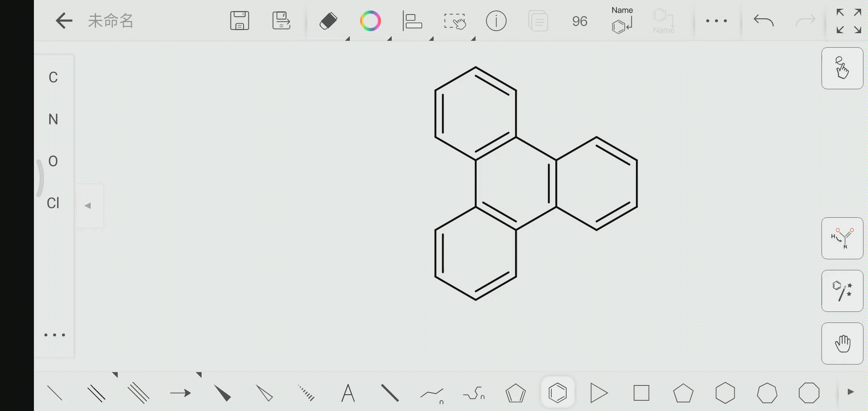Grab the sidebar curved drag handle
Image resolution: width=868 pixels, height=411 pixels.
coord(40,178)
